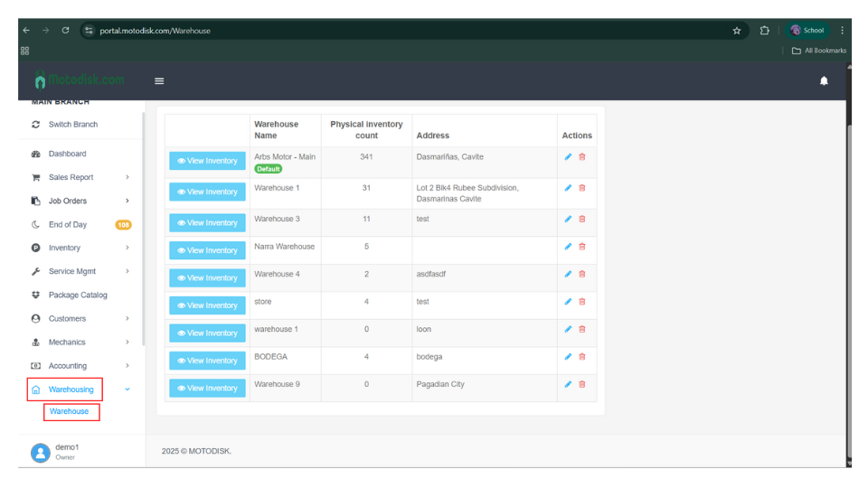The width and height of the screenshot is (868, 488).
Task: Edit the Arbs Motor - Main warehouse
Action: pyautogui.click(x=568, y=157)
